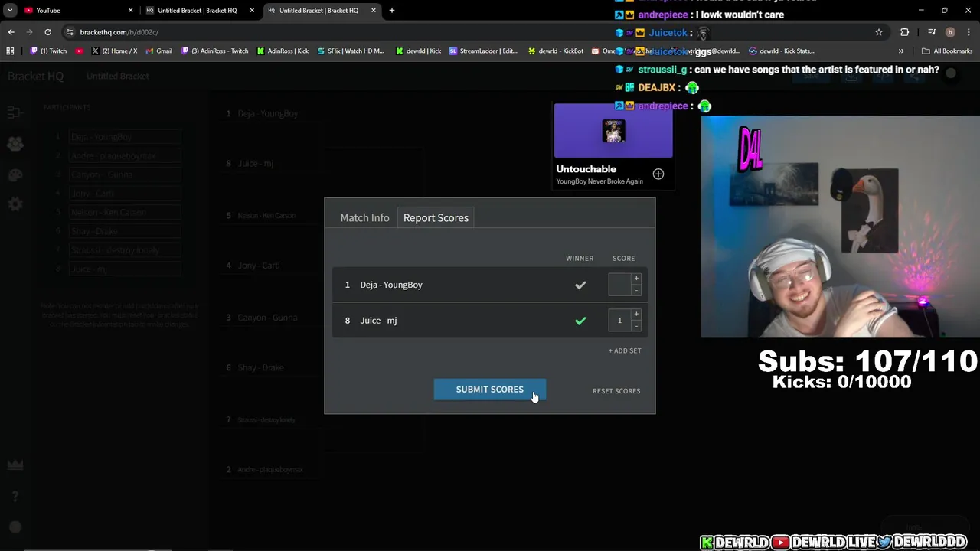980x551 pixels.
Task: Select the Report Scores tab
Action: 436,218
